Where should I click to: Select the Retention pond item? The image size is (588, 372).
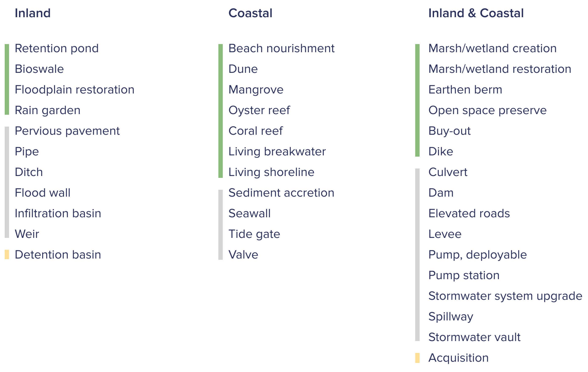tap(57, 48)
